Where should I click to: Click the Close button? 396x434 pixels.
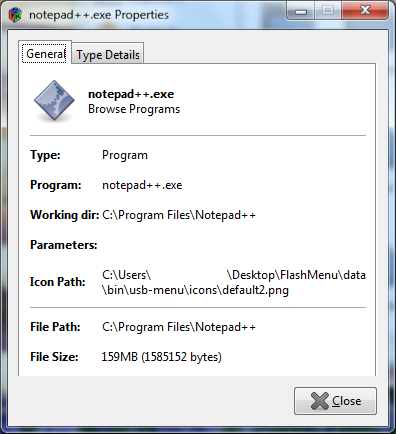coord(335,401)
